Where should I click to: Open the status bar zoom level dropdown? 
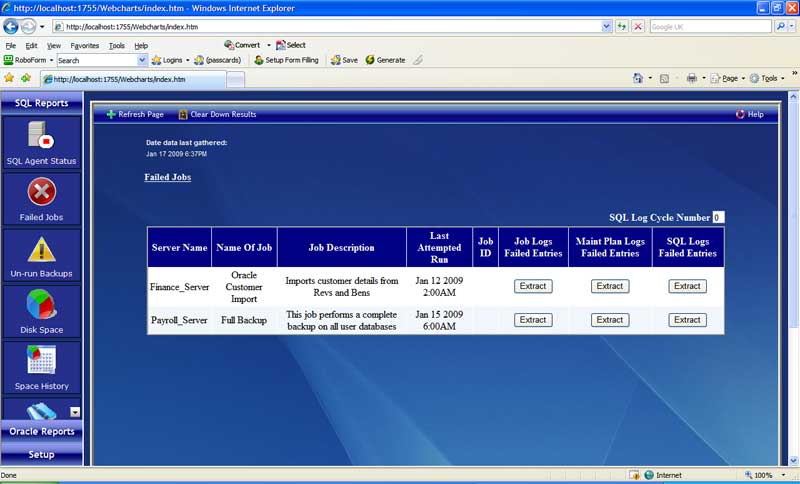783,475
